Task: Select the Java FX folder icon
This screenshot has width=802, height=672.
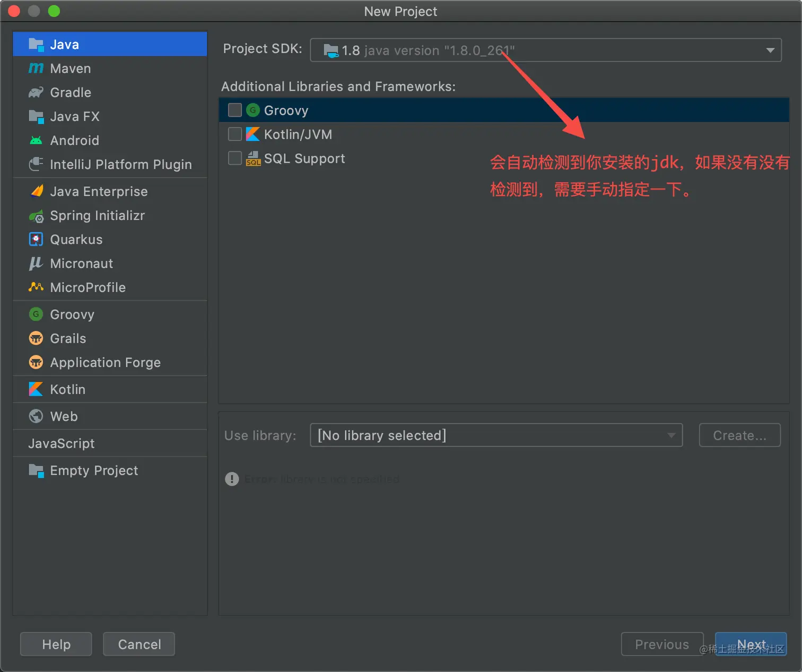Action: pyautogui.click(x=36, y=116)
